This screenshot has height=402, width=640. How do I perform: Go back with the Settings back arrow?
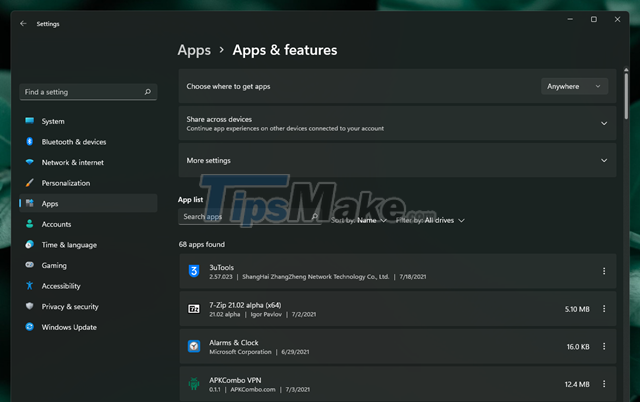(x=23, y=24)
